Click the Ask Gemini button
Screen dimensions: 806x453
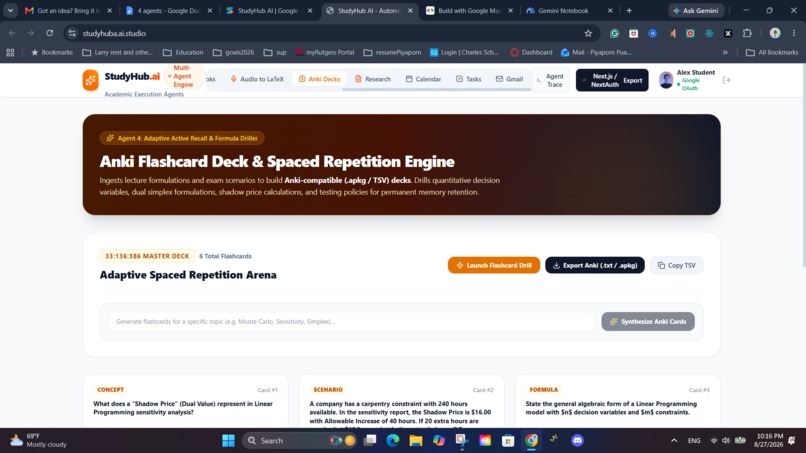coord(695,10)
